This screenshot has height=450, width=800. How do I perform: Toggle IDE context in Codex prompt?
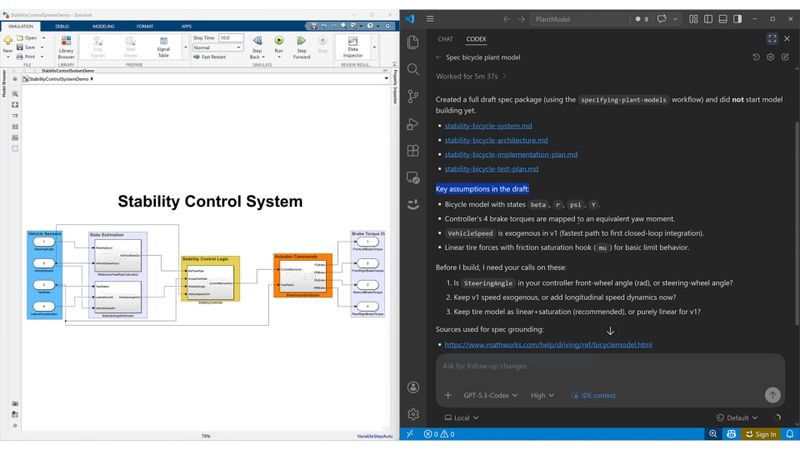point(593,395)
